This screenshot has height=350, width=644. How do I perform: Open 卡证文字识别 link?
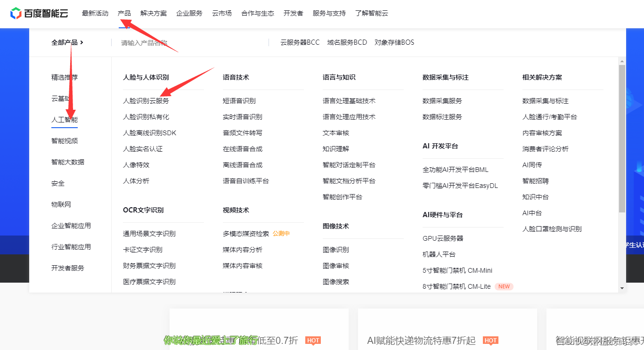tap(143, 250)
